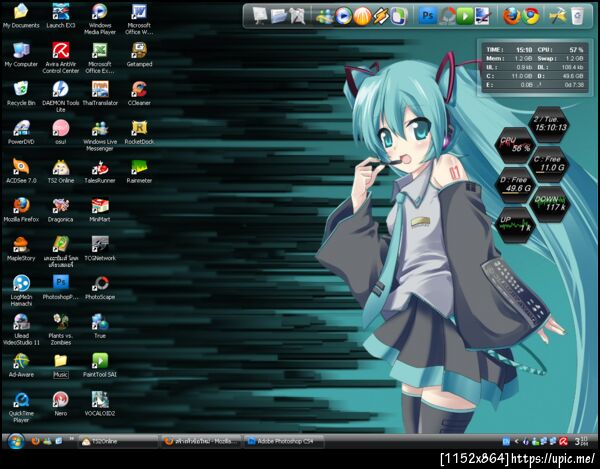Click the monitor icon at the dock's start
The image size is (600, 469).
pyautogui.click(x=261, y=16)
